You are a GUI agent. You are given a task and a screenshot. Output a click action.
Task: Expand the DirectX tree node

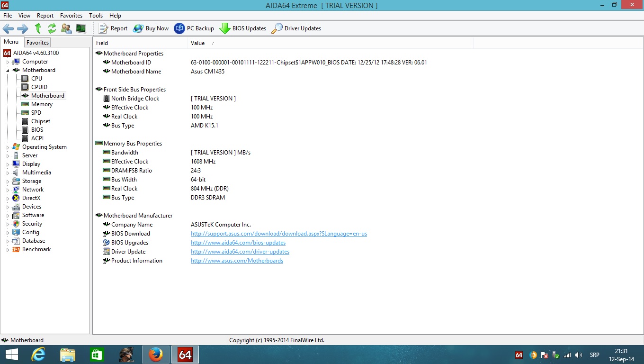click(8, 199)
